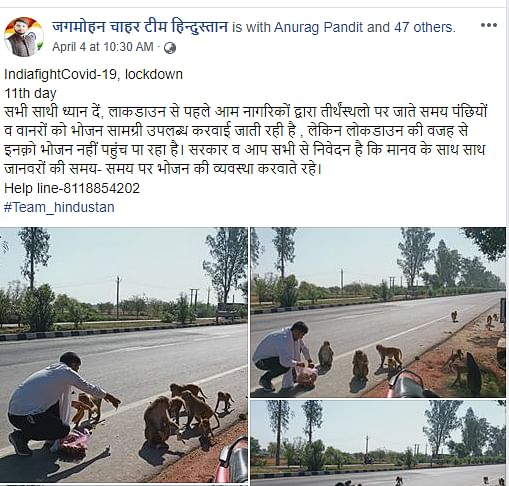Open left photo of man feeding monkeys

124,355
